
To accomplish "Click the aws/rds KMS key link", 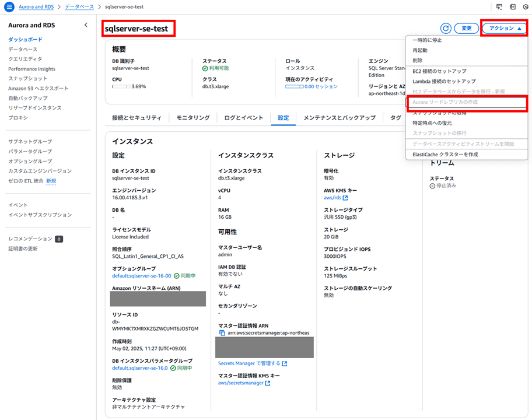I will tap(332, 197).
